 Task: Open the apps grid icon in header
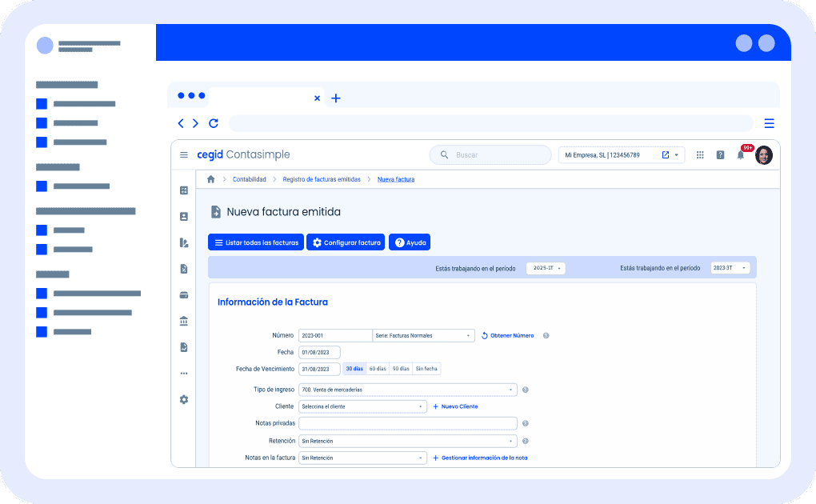pyautogui.click(x=700, y=155)
